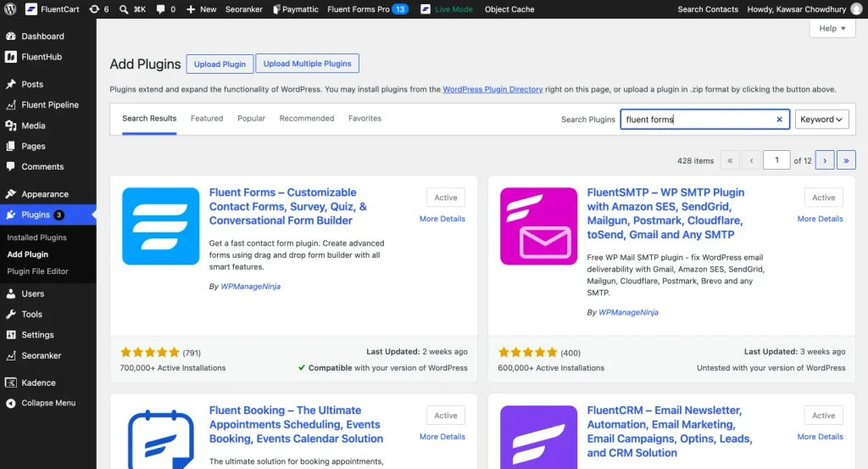Open Plugin File Editor submenu item

[37, 271]
